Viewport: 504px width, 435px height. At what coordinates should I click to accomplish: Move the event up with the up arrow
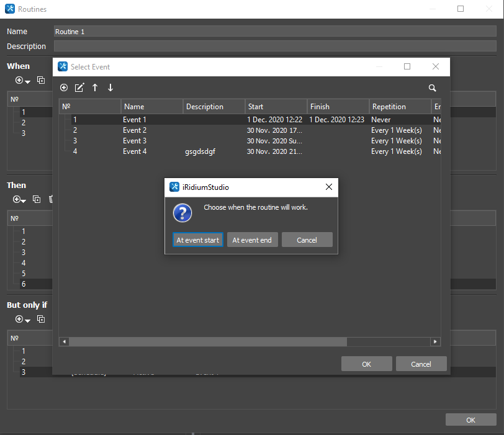[95, 88]
